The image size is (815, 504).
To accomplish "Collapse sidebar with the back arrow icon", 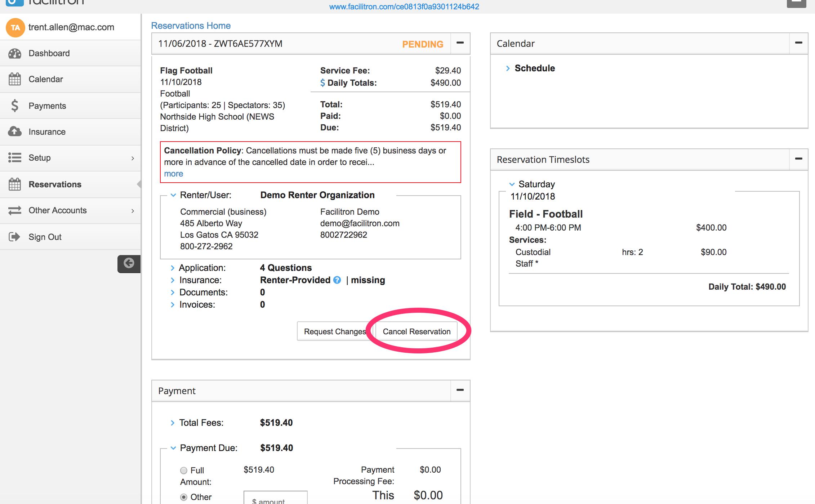I will pos(129,263).
